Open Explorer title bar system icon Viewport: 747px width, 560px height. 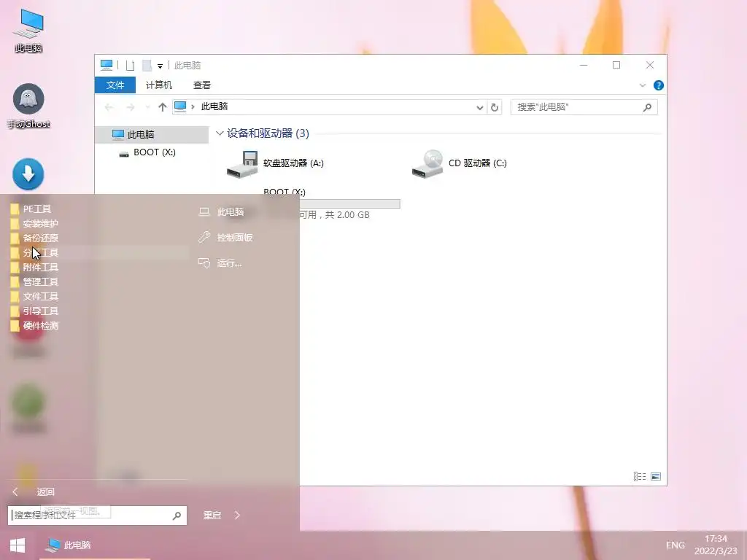tap(107, 65)
